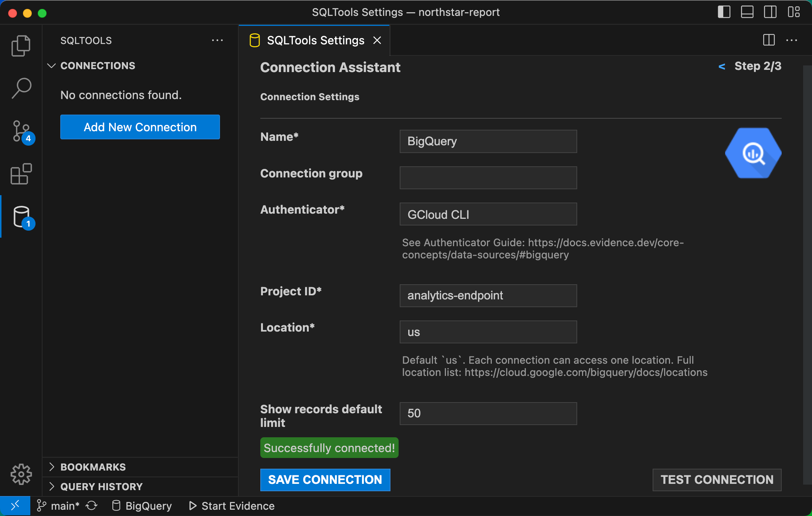Click the BigQuery locations help text
812x516 pixels.
pos(555,366)
